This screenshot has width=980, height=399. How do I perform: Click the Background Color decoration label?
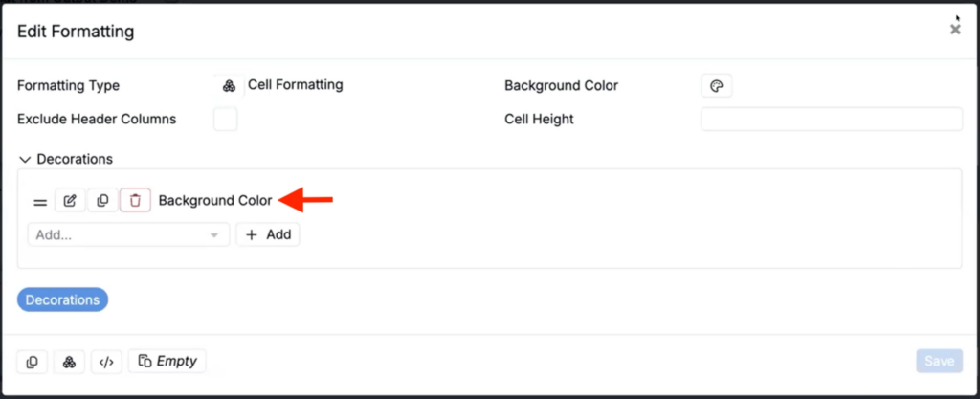coord(215,200)
